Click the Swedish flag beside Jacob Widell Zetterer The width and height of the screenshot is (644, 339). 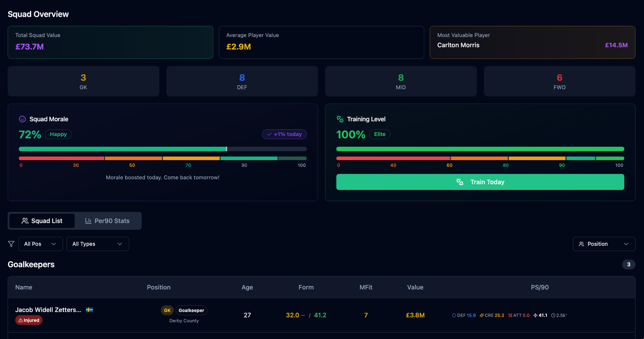point(89,310)
